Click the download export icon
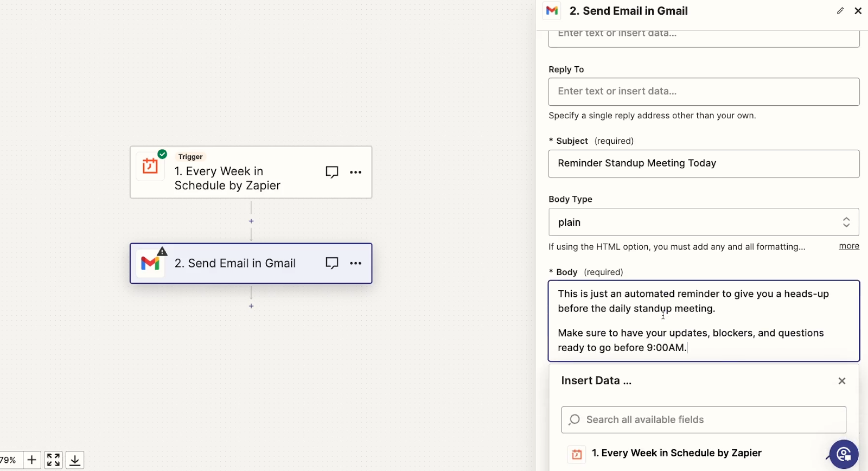This screenshot has width=868, height=471. (x=75, y=460)
